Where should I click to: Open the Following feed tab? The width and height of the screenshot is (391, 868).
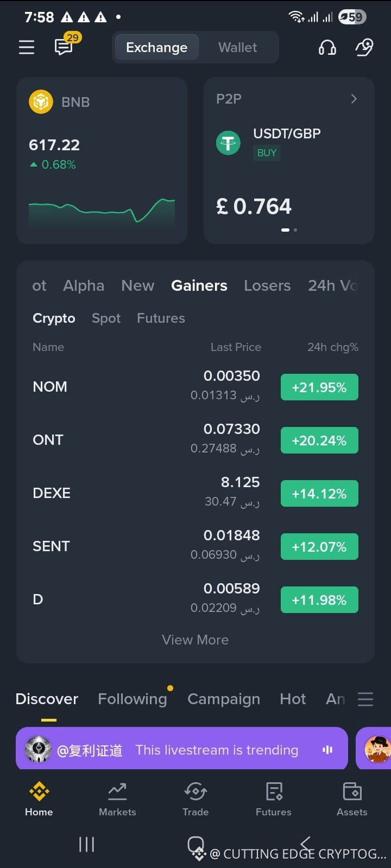tap(133, 699)
